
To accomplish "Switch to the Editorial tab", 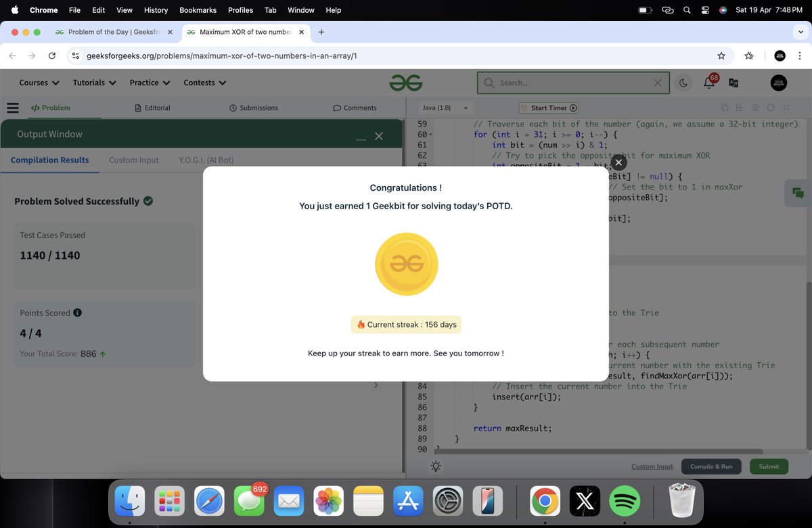I will tap(152, 108).
